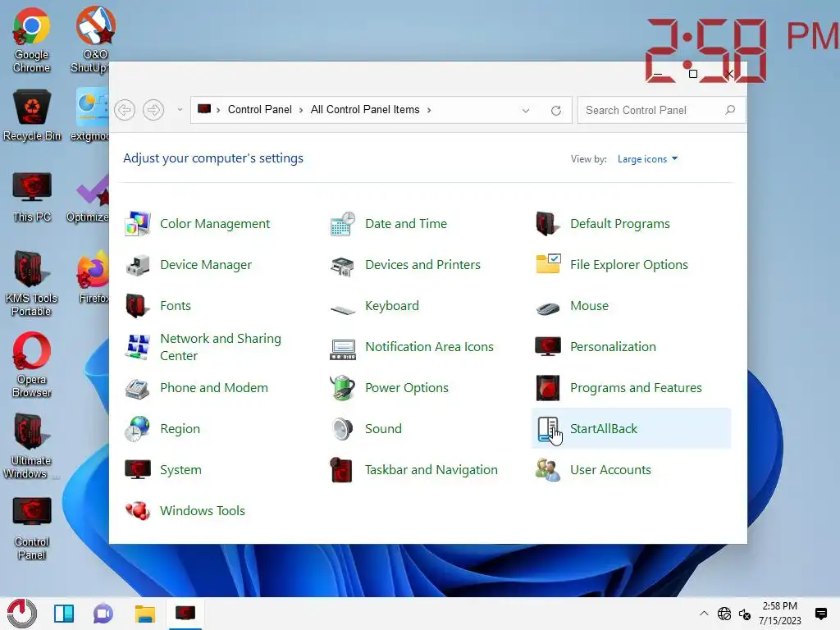The image size is (840, 630).
Task: Click the Device Manager link
Action: click(x=206, y=265)
